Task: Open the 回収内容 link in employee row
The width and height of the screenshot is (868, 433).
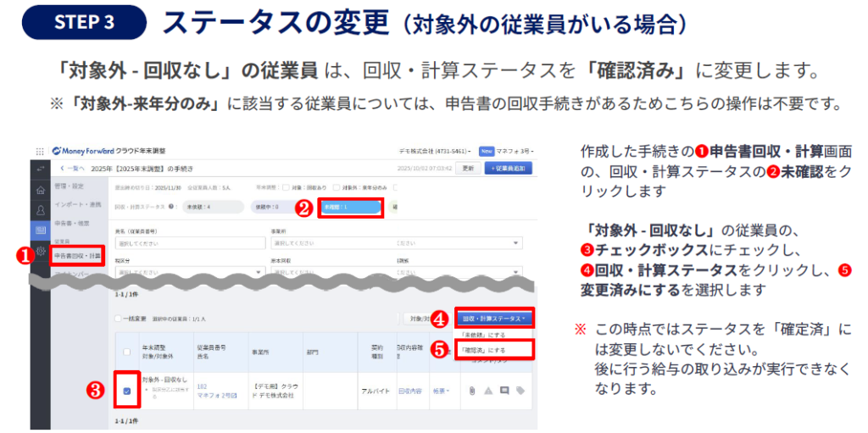Action: point(409,391)
